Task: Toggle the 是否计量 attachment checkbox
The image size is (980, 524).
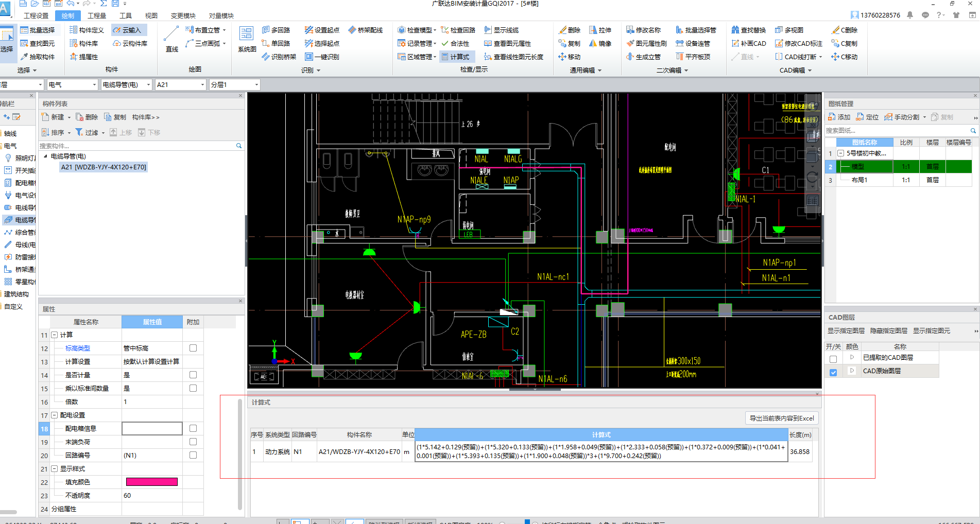Action: coord(193,375)
